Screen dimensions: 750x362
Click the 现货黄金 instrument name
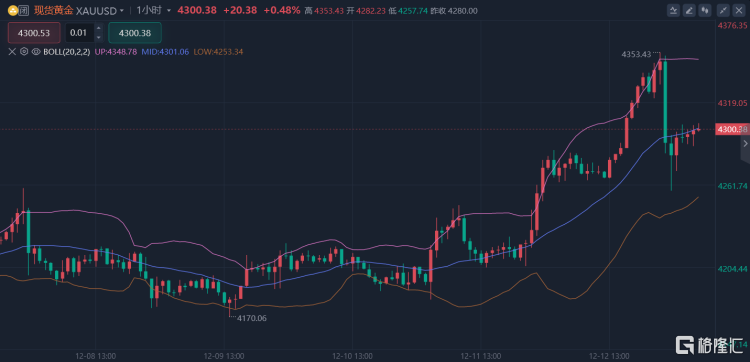(53, 10)
